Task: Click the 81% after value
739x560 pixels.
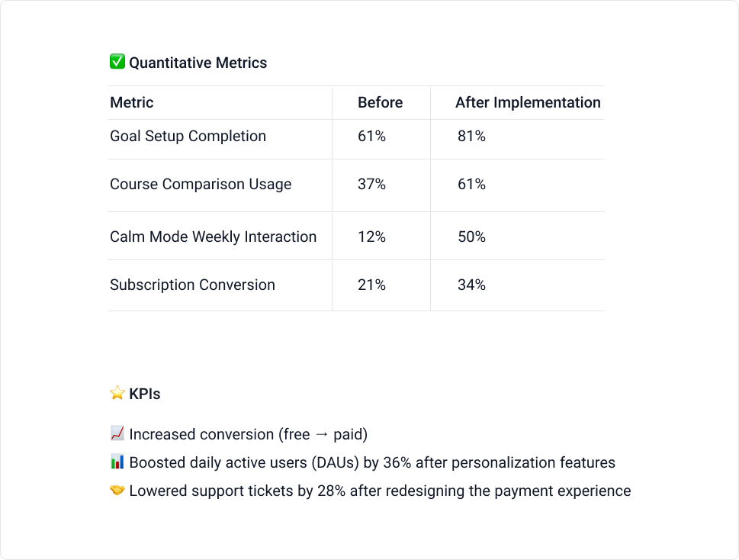Action: 471,137
